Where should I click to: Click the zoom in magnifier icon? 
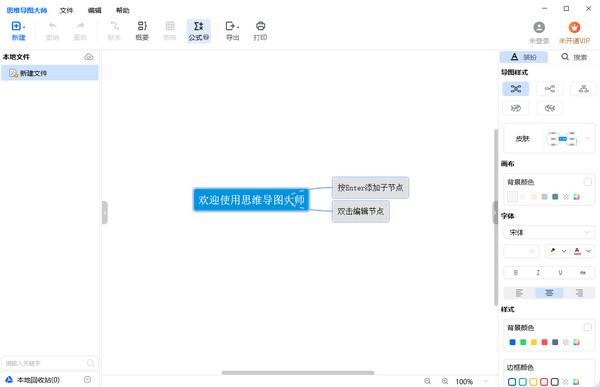tap(445, 381)
